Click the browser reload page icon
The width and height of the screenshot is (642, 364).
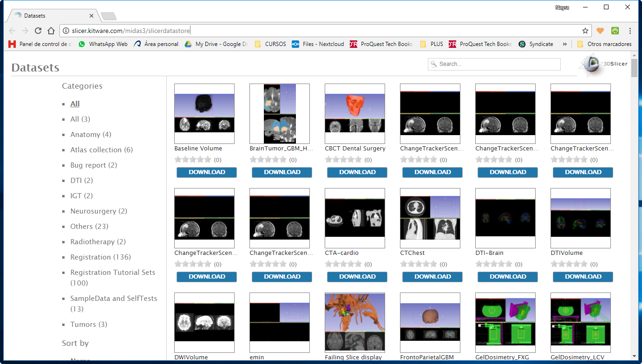(x=38, y=31)
